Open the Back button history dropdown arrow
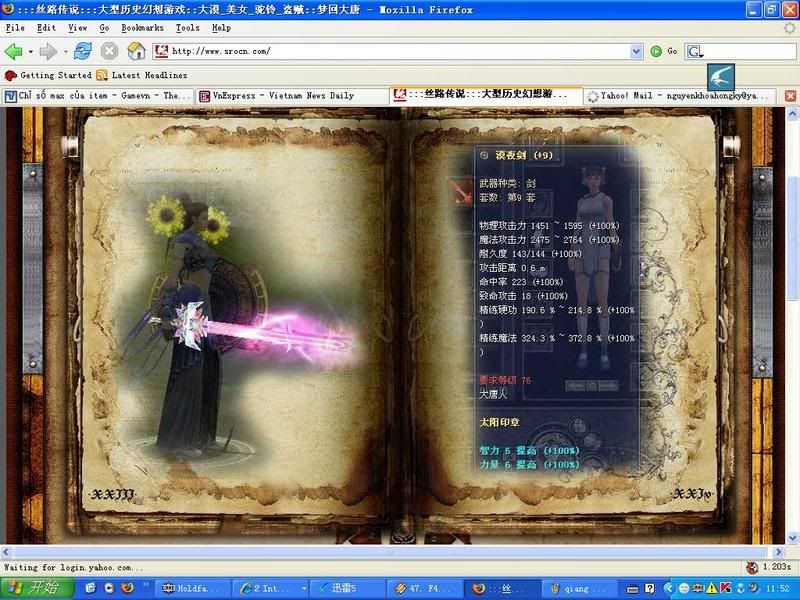 pyautogui.click(x=30, y=52)
